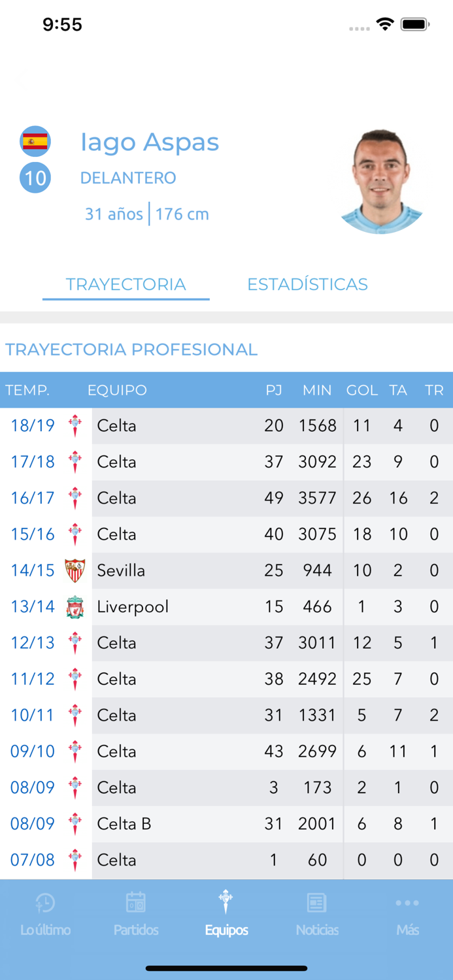Screen dimensions: 453x980
Task: Open Lo último clock icon
Action: coord(45,902)
